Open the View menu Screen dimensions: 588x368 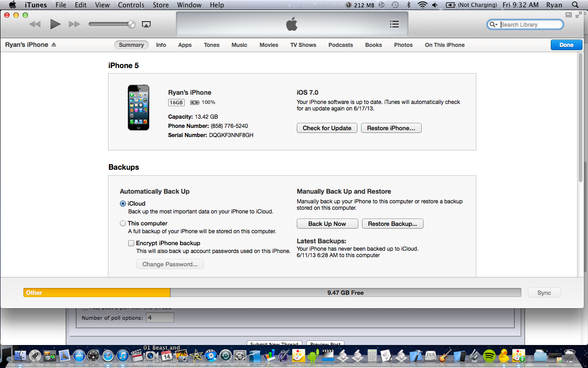102,5
